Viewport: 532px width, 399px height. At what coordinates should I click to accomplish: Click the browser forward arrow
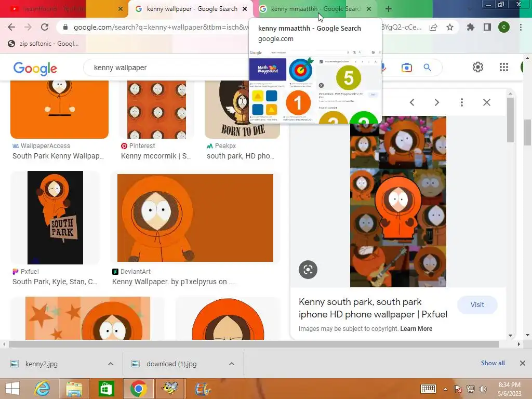click(28, 27)
